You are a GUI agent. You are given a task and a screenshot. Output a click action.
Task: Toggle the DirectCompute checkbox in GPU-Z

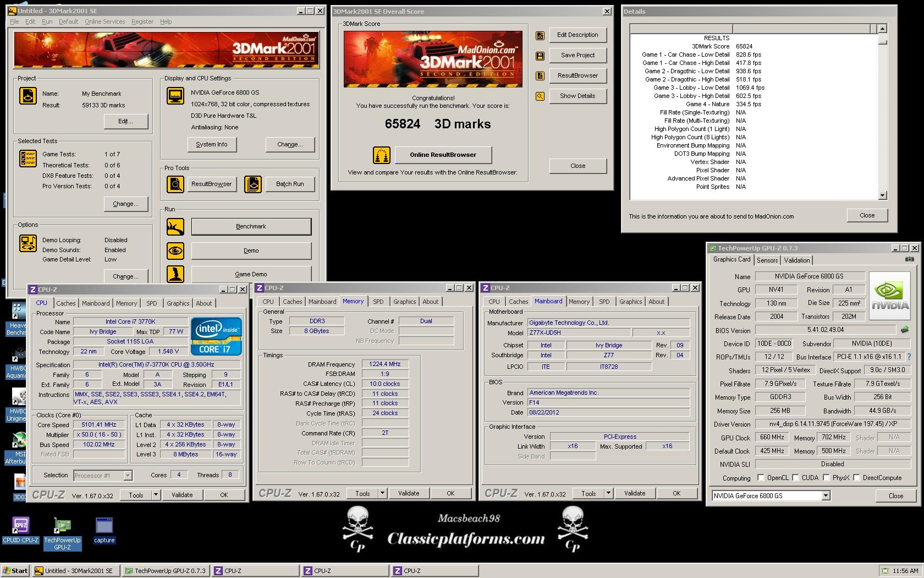tap(856, 478)
